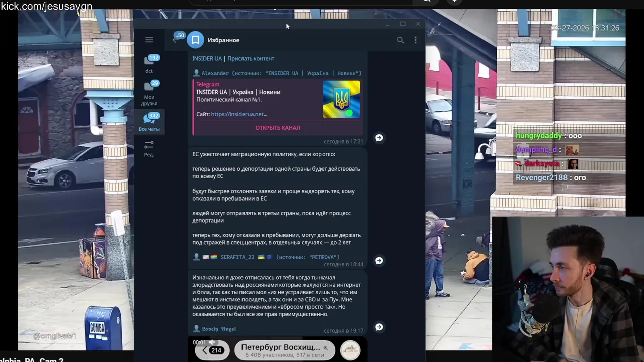Click the сегодня в 18:44 timestamp
The image size is (644, 362).
pos(343,264)
